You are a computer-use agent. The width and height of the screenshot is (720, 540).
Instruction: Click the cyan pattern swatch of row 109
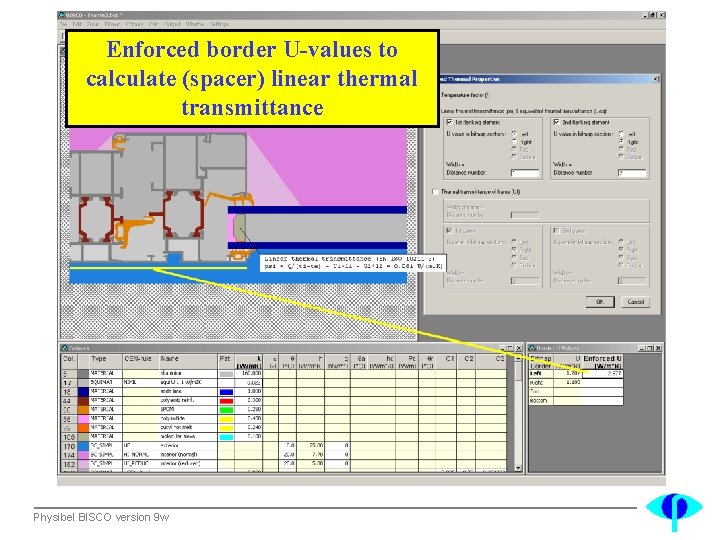coord(226,437)
